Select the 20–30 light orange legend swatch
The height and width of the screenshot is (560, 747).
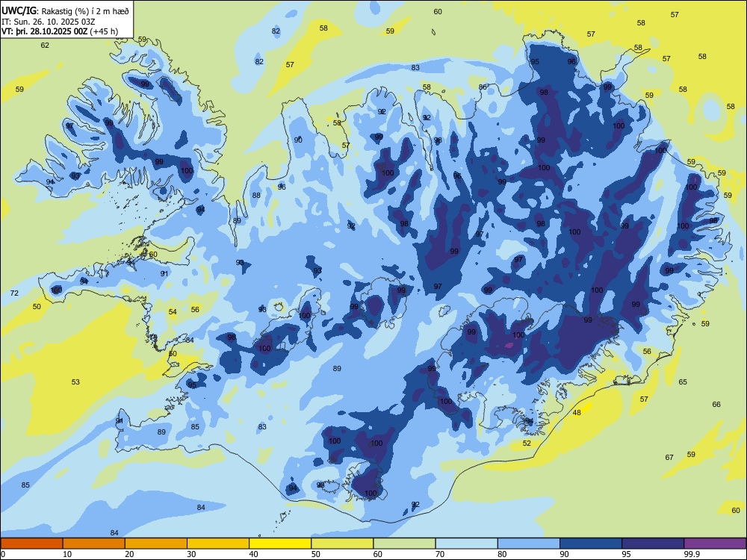point(156,544)
